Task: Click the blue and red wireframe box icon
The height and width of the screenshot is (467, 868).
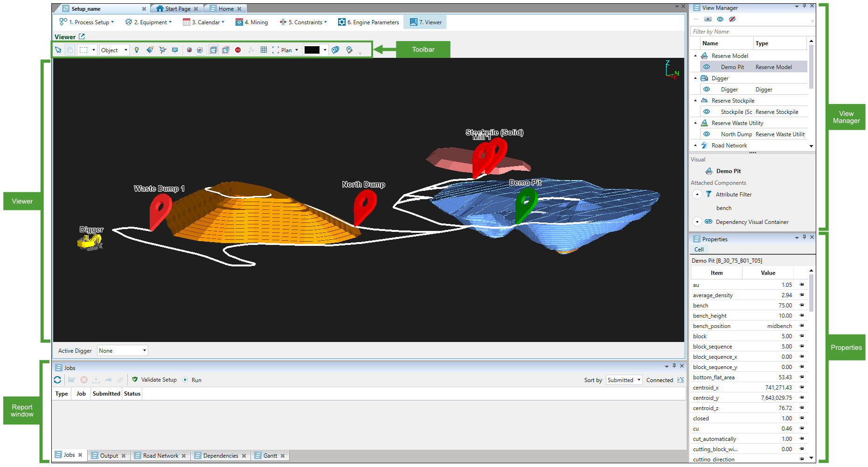Action: [x=226, y=50]
